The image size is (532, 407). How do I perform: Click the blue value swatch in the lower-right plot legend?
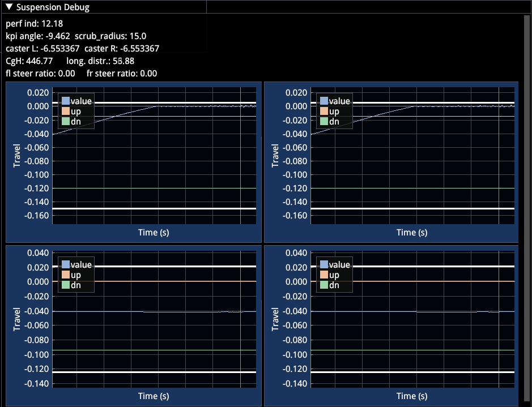(324, 265)
